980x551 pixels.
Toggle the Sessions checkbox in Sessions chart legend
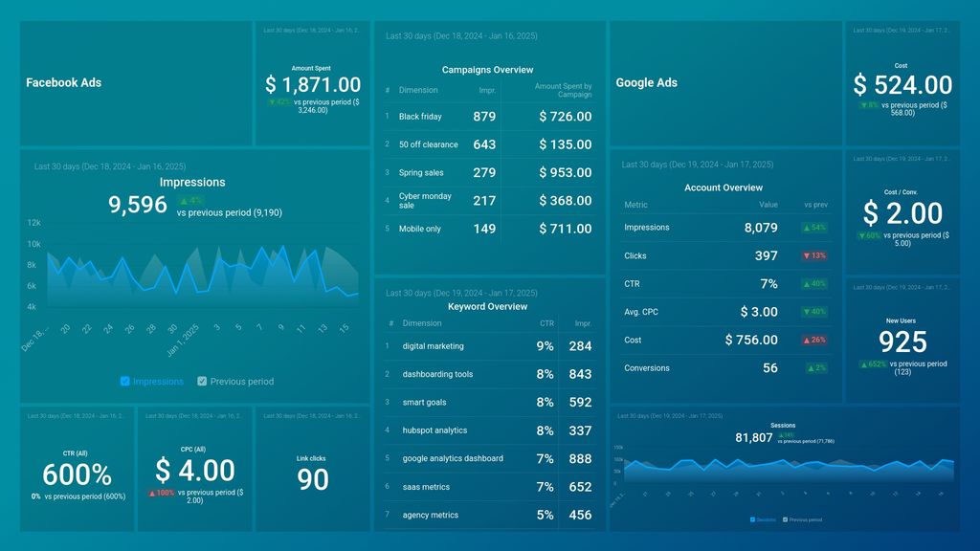pyautogui.click(x=752, y=519)
